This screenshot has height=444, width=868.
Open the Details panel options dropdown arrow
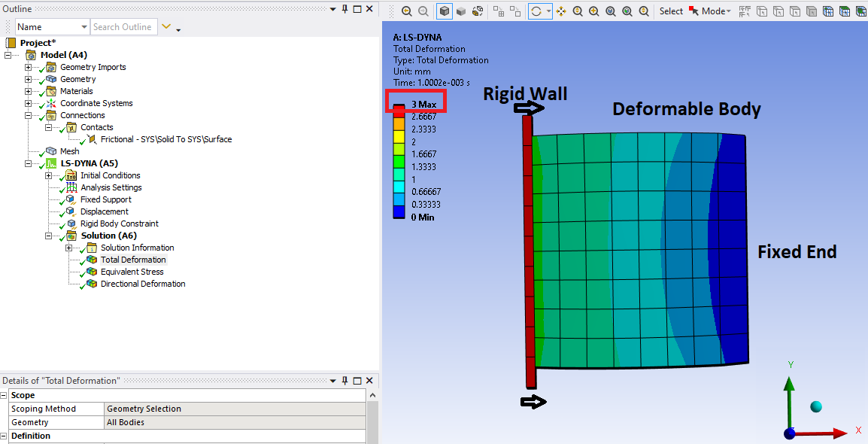(x=332, y=381)
